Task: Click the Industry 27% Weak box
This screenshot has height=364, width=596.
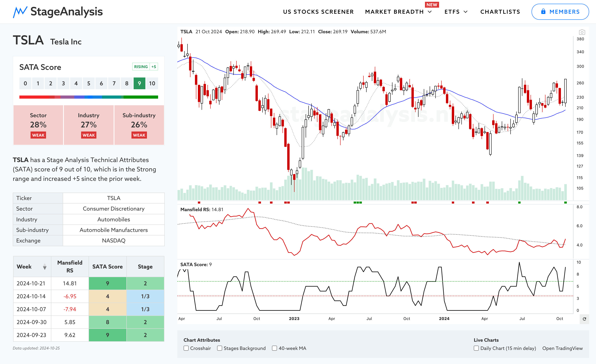Action: click(x=89, y=125)
